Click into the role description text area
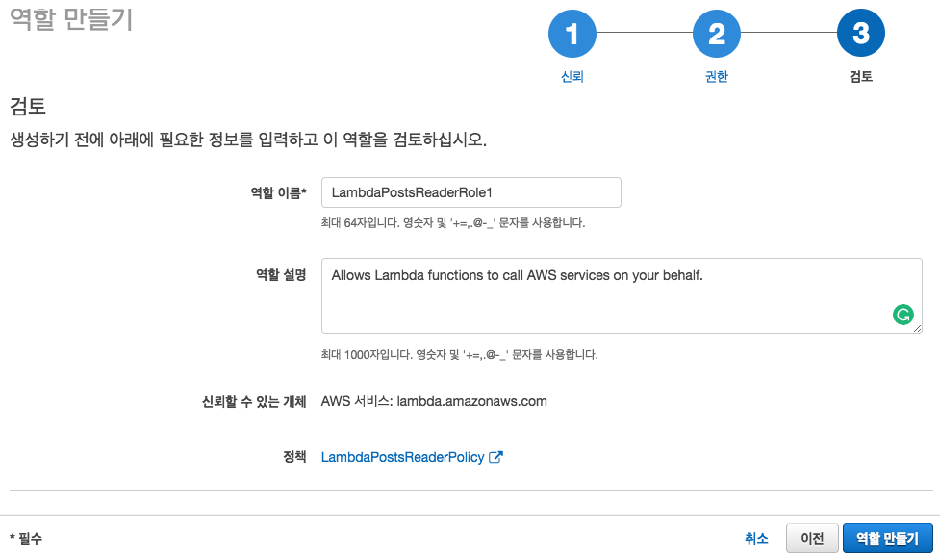Image resolution: width=940 pixels, height=560 pixels. pos(622,295)
